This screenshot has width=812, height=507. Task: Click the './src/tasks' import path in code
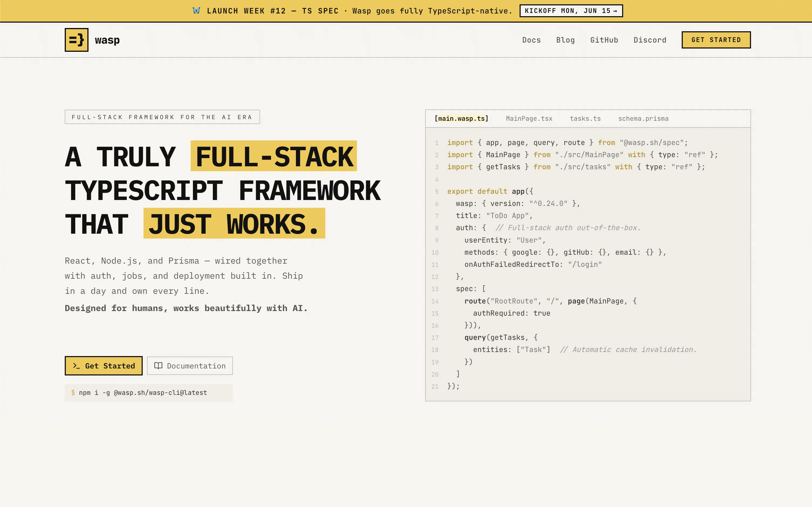click(583, 167)
